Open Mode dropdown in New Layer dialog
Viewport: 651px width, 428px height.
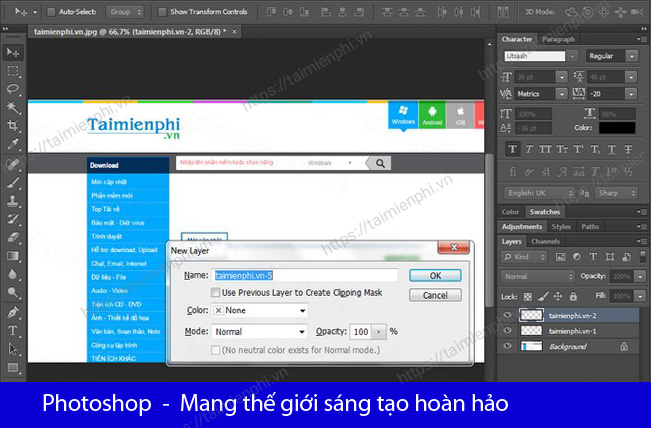tap(260, 332)
